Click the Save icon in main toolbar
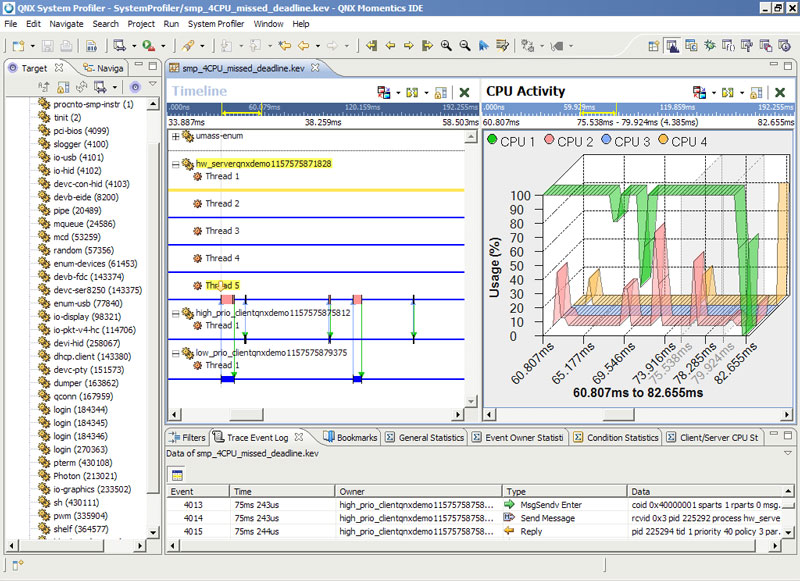 coord(48,46)
